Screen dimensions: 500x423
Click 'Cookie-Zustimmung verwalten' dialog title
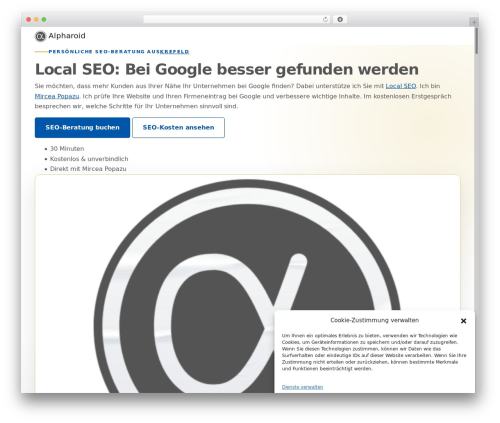375,320
